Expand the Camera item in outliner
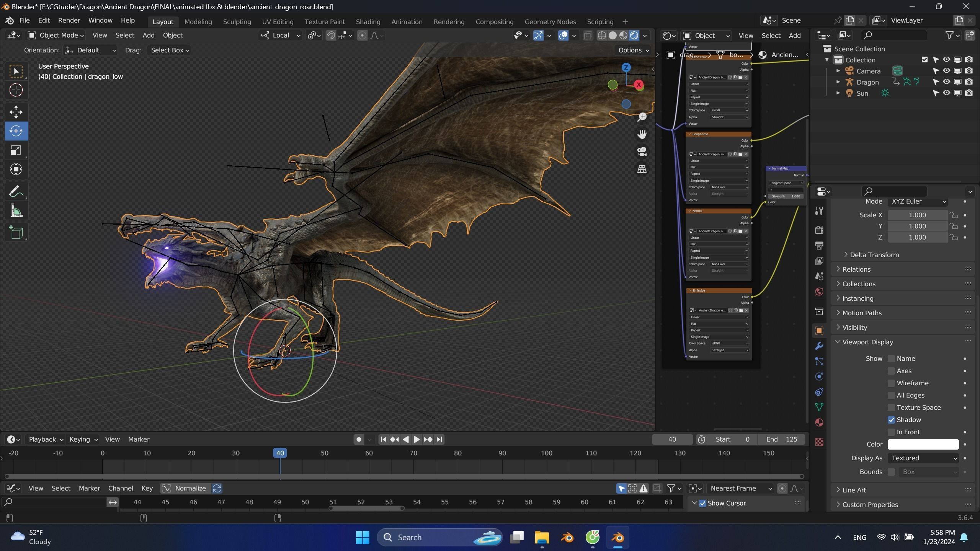Screen dimensions: 980x551 pos(838,71)
